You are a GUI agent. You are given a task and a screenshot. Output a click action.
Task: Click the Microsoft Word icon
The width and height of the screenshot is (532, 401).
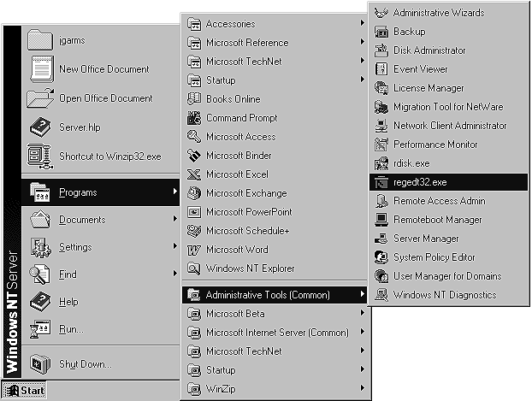pos(193,250)
